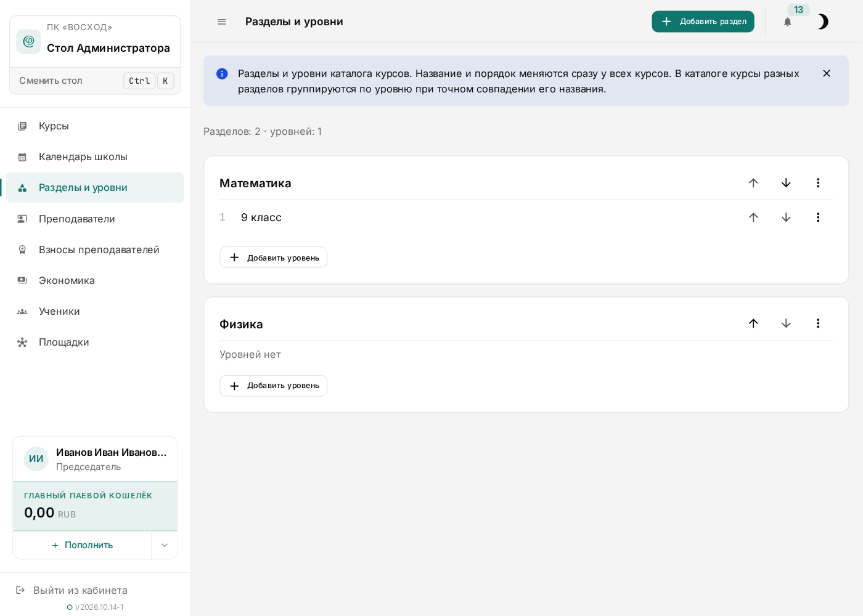
Task: Click the Физика section title
Action: (241, 324)
